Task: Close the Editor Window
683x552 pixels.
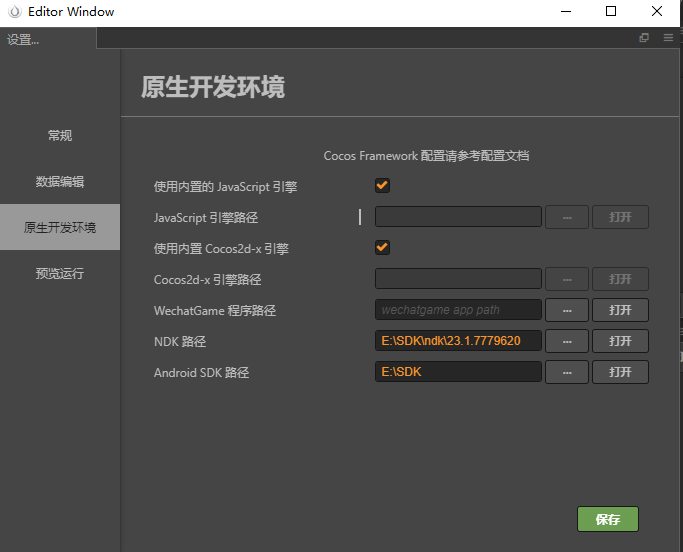Action: point(657,11)
